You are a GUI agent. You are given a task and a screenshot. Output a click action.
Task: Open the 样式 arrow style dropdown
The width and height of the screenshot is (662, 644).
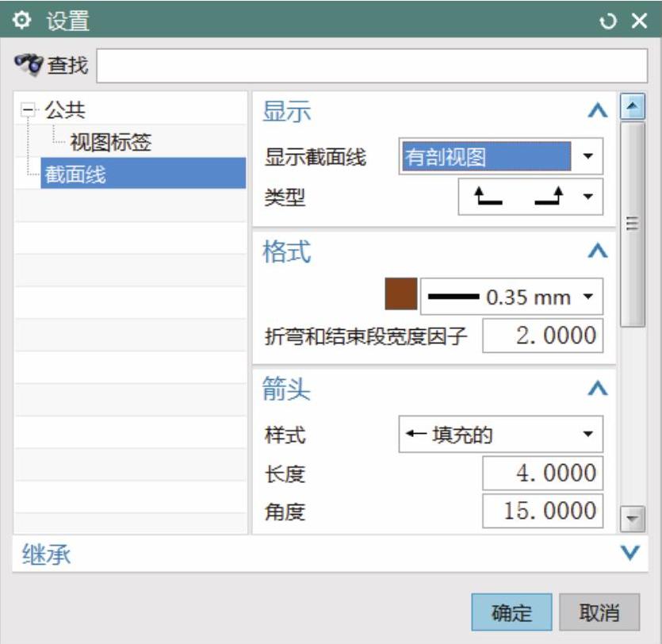pyautogui.click(x=501, y=434)
